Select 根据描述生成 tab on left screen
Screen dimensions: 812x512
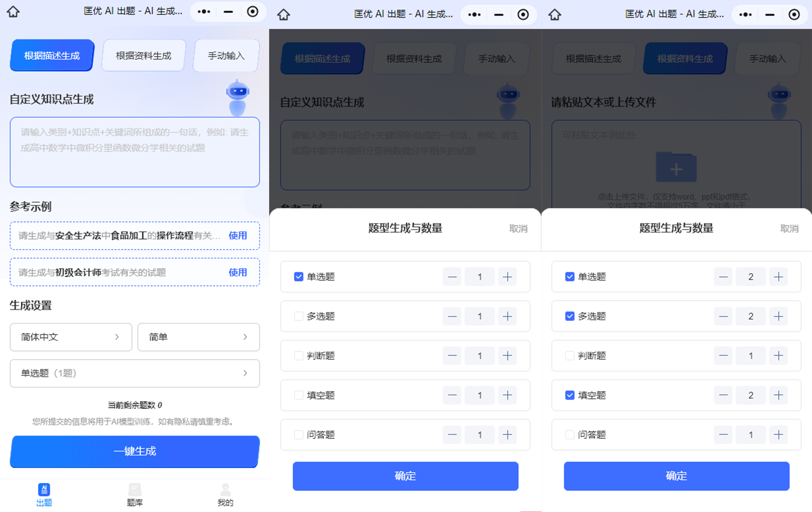52,55
